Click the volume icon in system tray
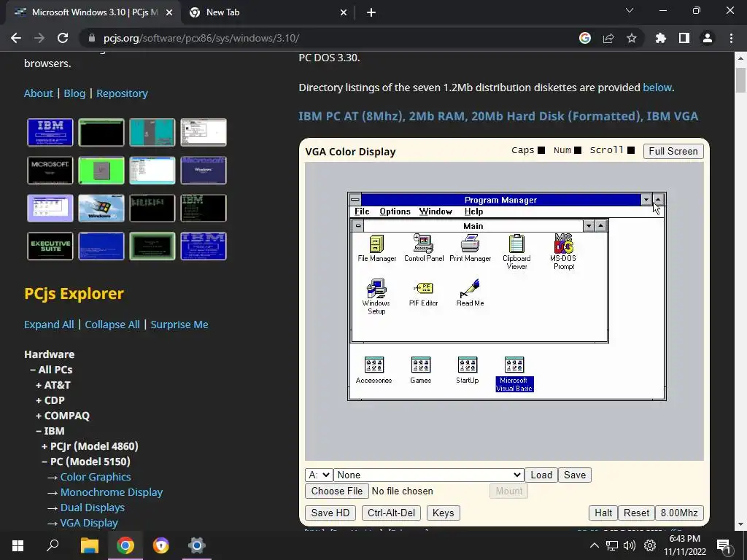 tap(630, 545)
